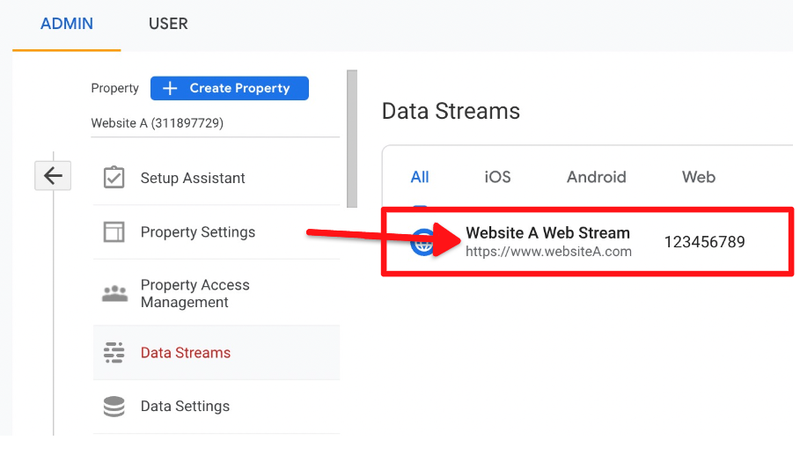The width and height of the screenshot is (800, 455).
Task: Open Setup Assistant from the sidebar
Action: point(192,178)
